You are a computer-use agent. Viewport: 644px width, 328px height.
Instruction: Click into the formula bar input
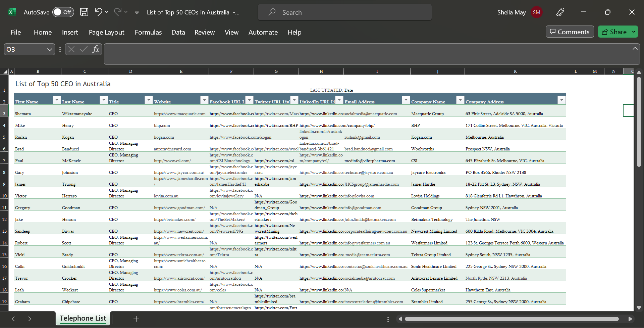[367, 54]
